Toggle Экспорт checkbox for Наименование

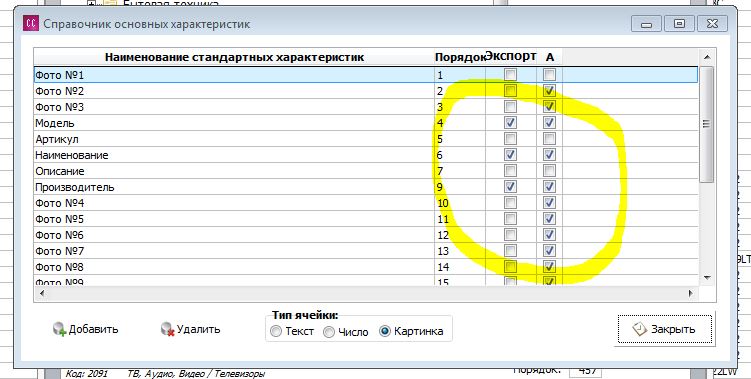511,155
